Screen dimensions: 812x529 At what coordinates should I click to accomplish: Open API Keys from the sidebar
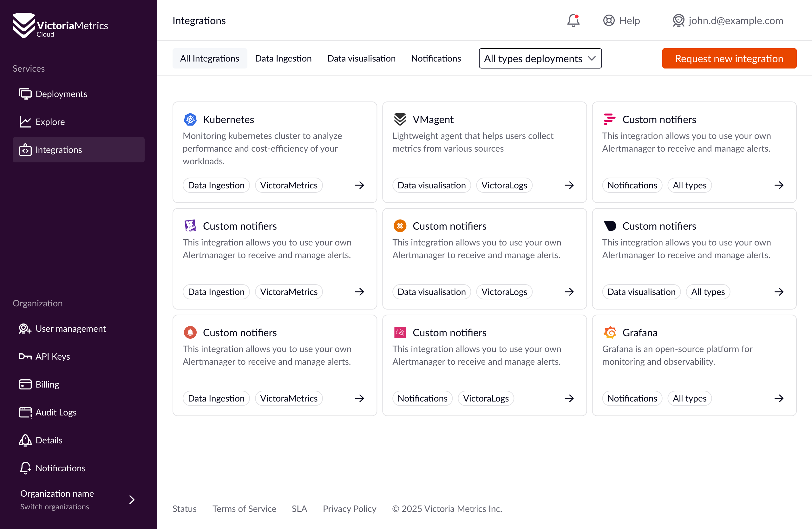pos(53,356)
